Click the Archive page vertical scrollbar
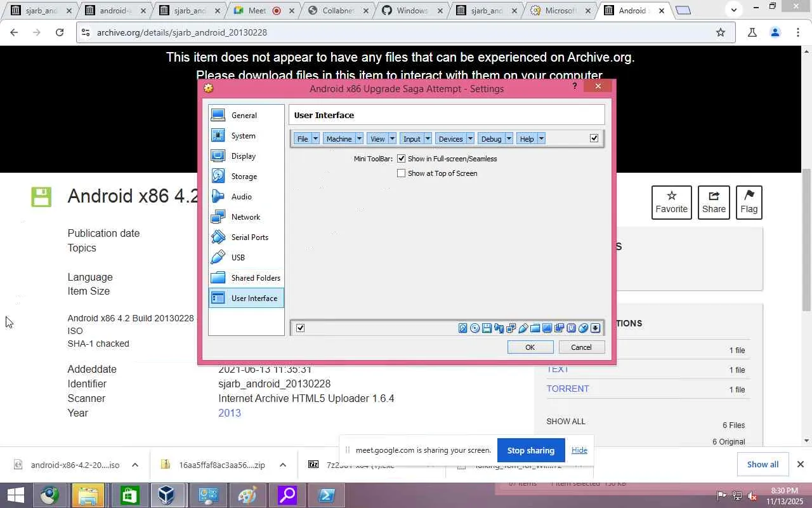Image resolution: width=812 pixels, height=508 pixels. point(806,241)
